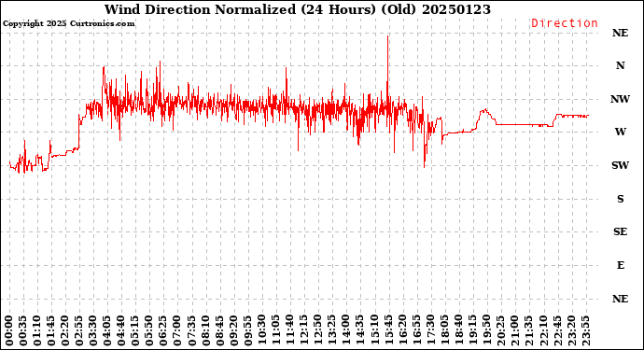Click the '08:45' time axis label
Screen dimensions: 644x350
[x=219, y=330]
